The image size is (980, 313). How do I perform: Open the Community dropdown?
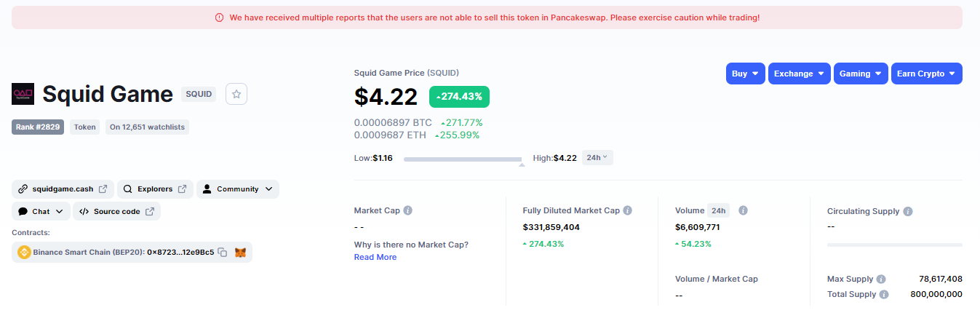pos(238,189)
